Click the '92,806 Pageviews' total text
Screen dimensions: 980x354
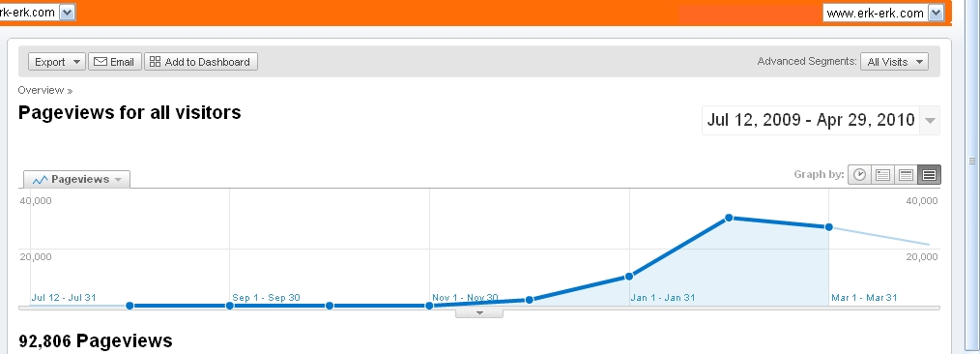tap(96, 340)
